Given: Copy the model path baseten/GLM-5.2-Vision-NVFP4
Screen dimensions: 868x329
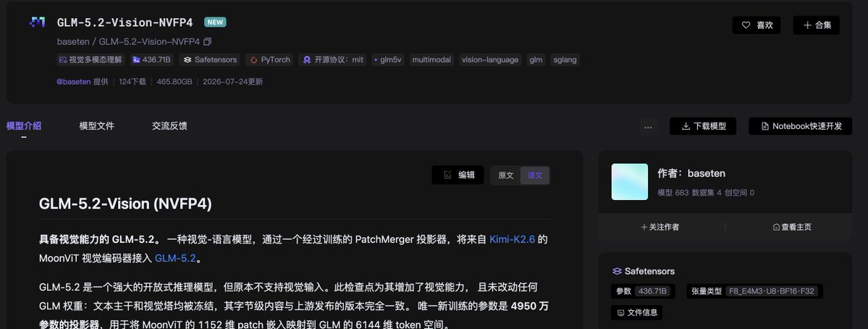Looking at the screenshot, I should tap(208, 41).
